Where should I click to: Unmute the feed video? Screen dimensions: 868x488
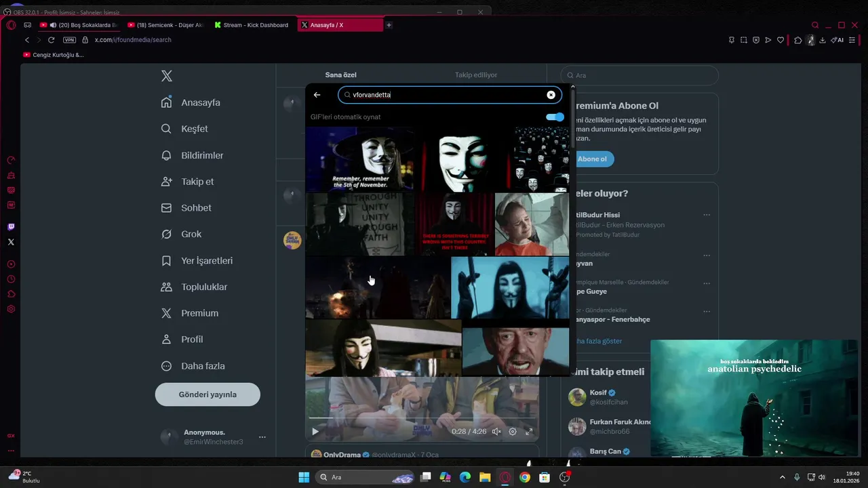point(496,431)
